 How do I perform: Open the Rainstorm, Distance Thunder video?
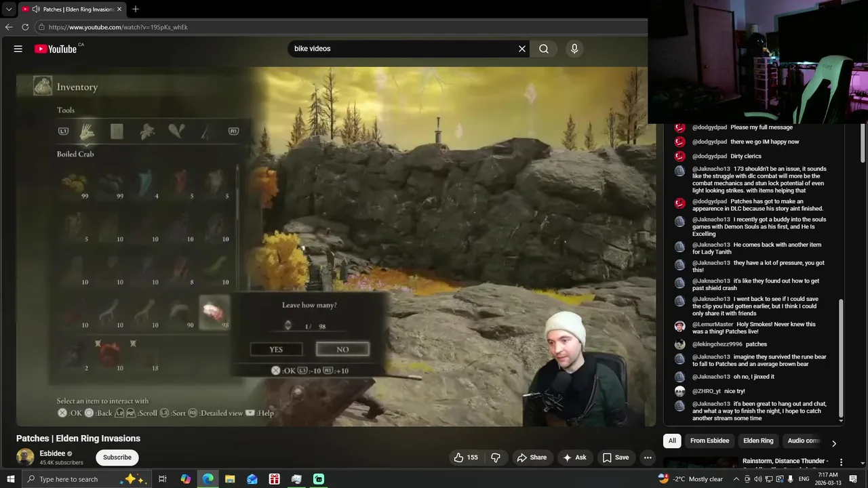(785, 461)
